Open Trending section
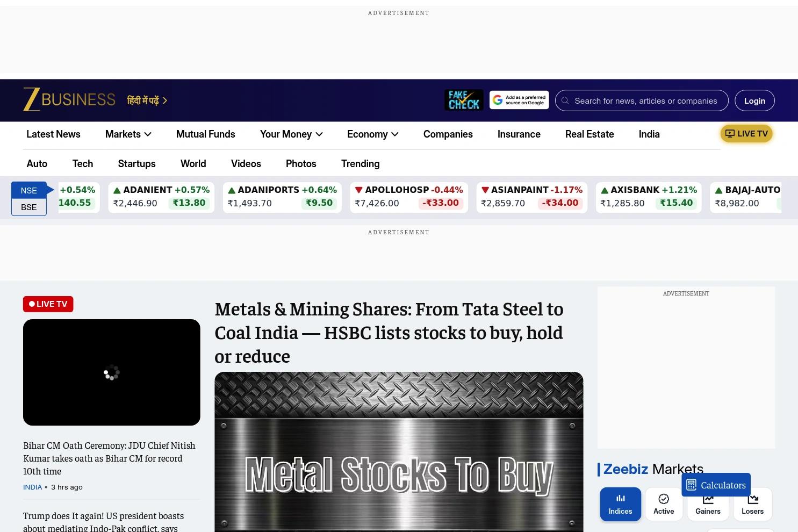The width and height of the screenshot is (798, 532). (361, 164)
